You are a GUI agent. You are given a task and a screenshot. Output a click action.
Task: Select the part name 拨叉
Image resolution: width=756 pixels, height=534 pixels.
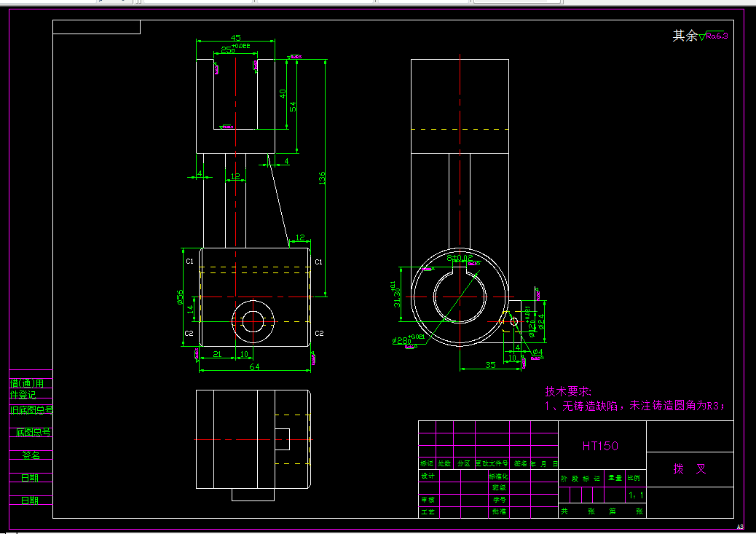pos(690,468)
